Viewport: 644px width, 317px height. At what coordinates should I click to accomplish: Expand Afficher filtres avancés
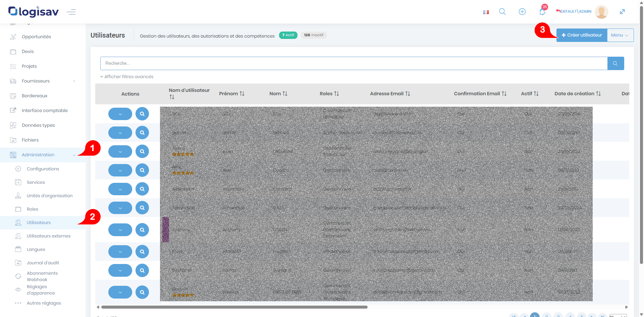coord(127,77)
